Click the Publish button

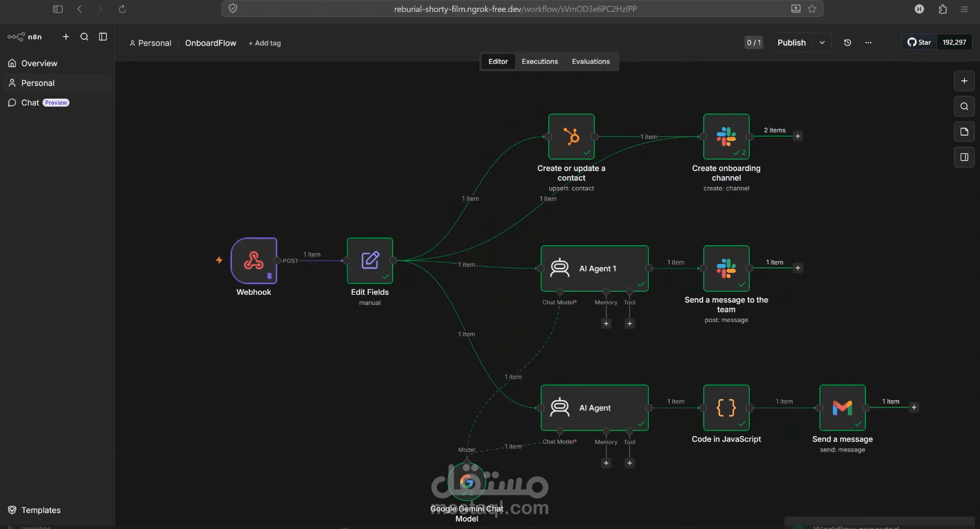(x=791, y=43)
